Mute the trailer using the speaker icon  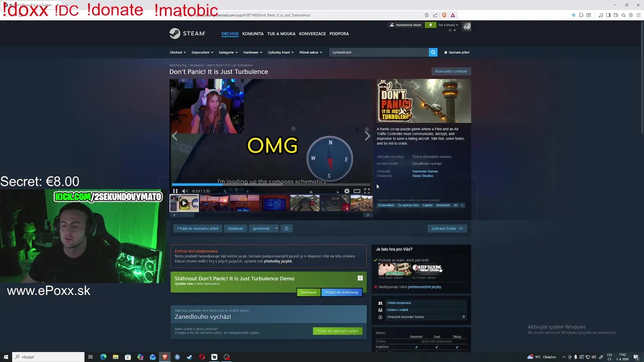[185, 191]
